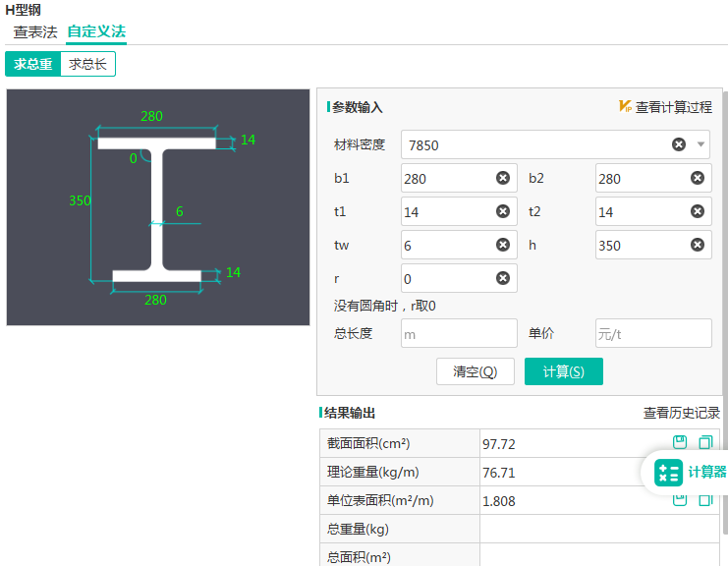Clear the t2 value with its X icon
The height and width of the screenshot is (566, 728).
tap(698, 211)
